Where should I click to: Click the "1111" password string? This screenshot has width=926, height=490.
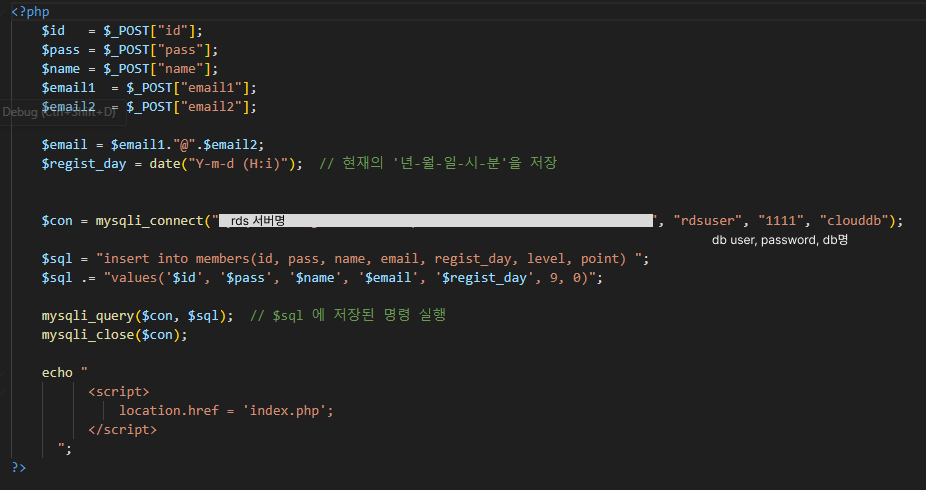point(781,221)
